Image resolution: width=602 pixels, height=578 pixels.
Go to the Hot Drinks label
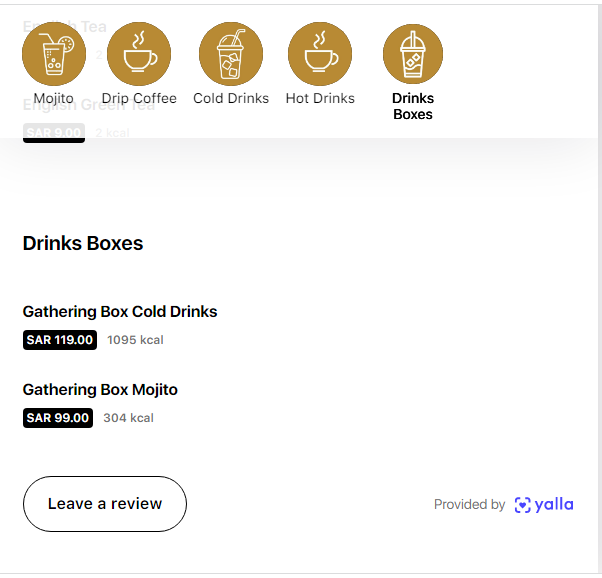click(320, 98)
